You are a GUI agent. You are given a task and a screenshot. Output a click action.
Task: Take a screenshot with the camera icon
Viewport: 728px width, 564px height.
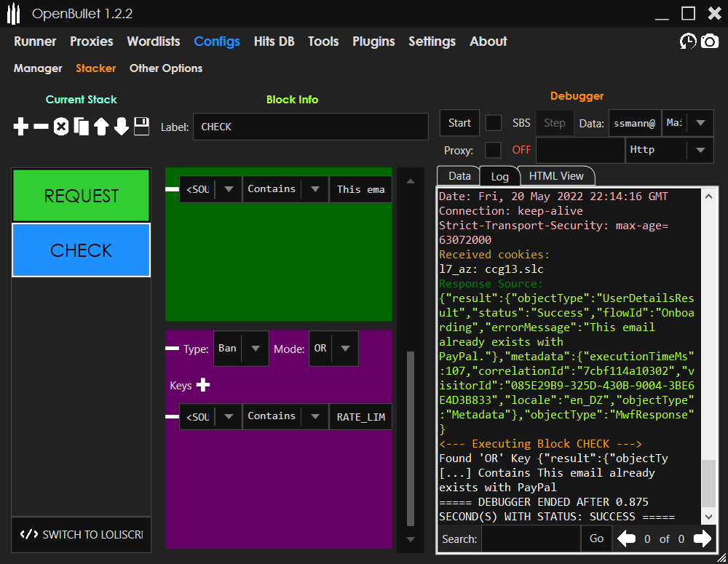coord(709,41)
